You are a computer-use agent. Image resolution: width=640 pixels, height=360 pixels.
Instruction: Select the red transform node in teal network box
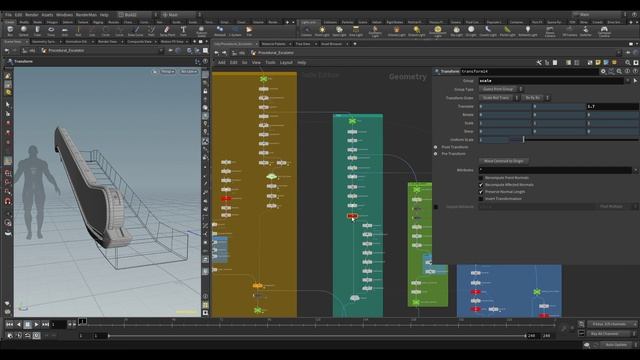tap(352, 216)
